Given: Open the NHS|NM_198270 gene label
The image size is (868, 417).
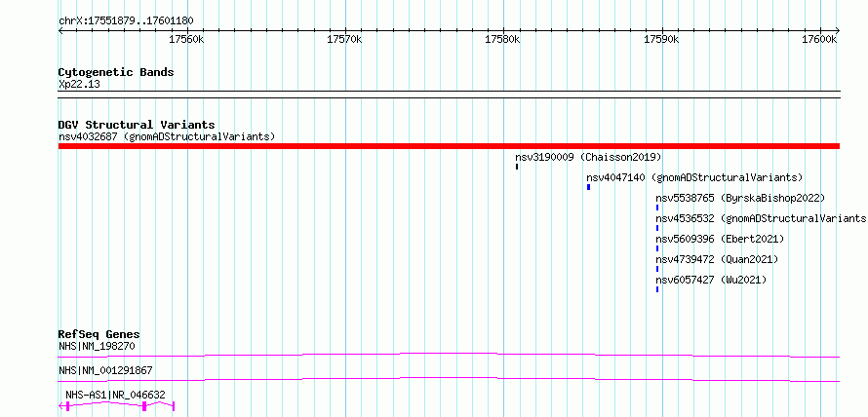Looking at the screenshot, I should click(97, 347).
